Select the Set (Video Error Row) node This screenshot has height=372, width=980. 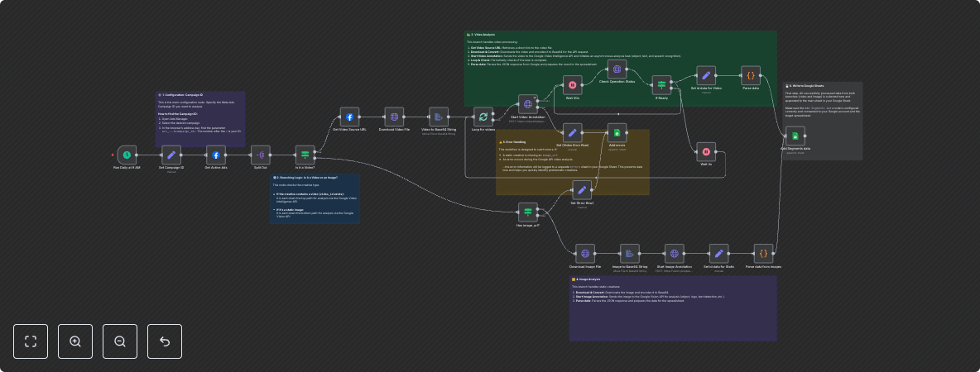pyautogui.click(x=573, y=132)
